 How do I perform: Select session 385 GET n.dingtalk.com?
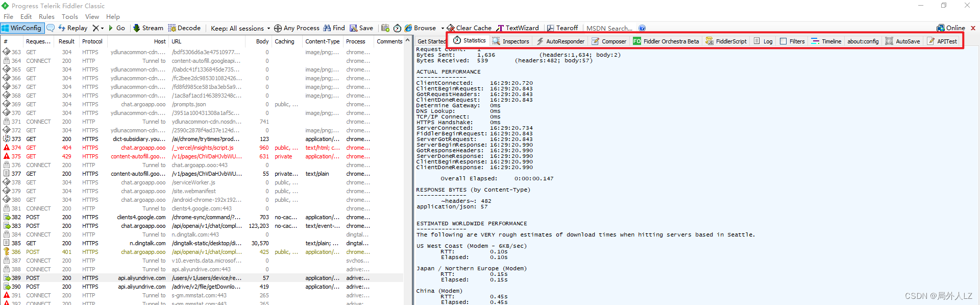pos(202,243)
